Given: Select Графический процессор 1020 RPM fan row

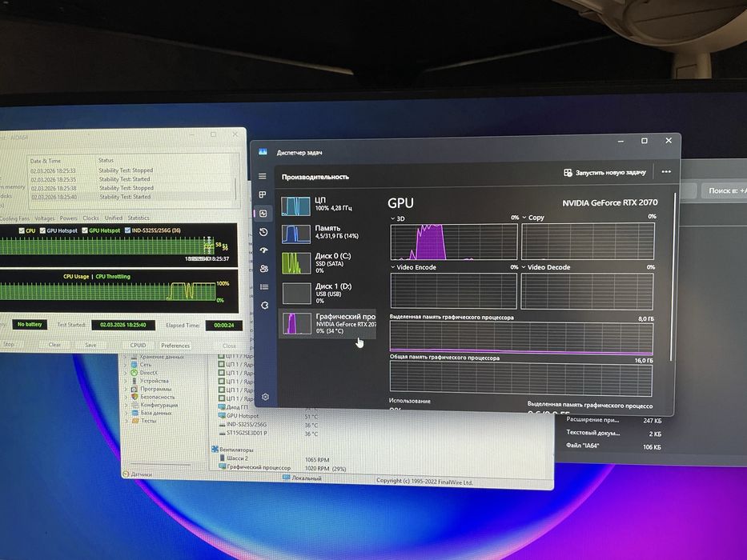Looking at the screenshot, I should pos(281,468).
